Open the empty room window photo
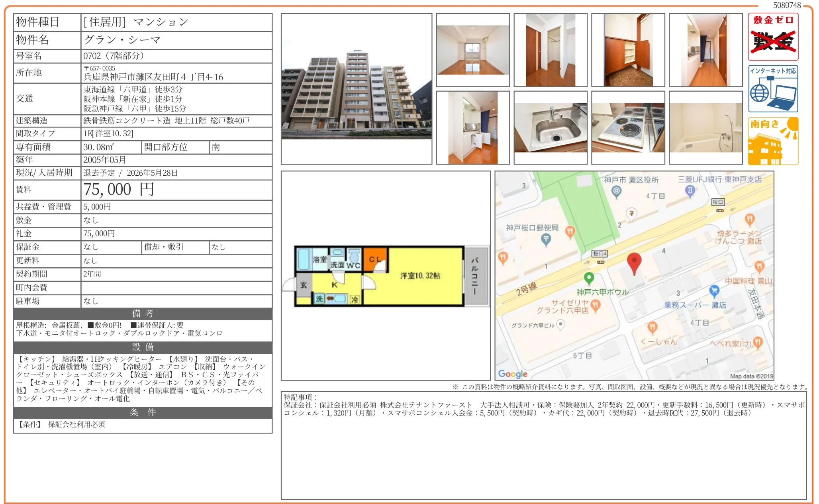The width and height of the screenshot is (819, 504). [x=472, y=50]
